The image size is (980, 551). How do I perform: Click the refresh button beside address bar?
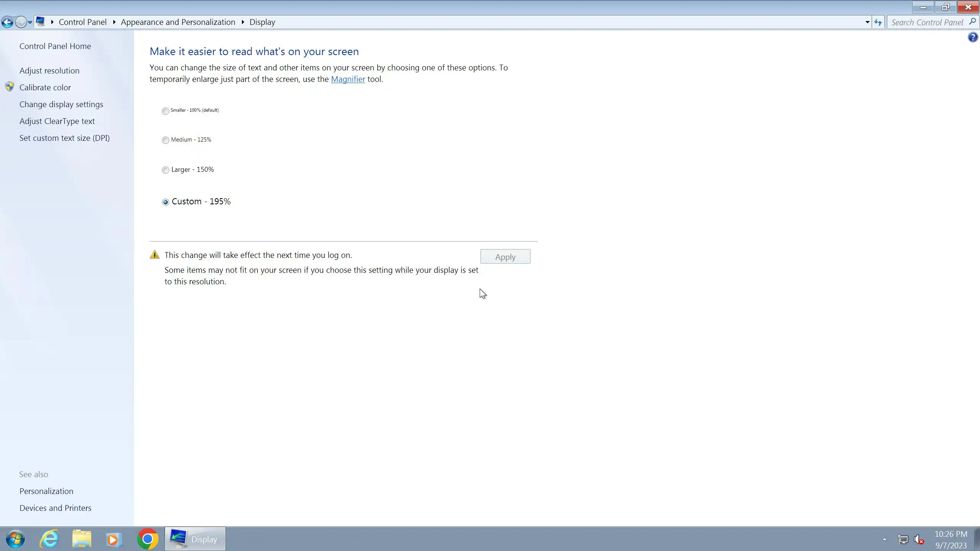tap(878, 22)
